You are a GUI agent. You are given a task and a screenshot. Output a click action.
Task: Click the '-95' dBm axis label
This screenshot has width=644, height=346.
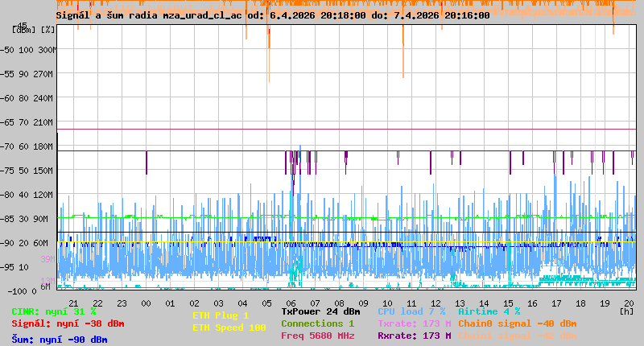(7, 268)
